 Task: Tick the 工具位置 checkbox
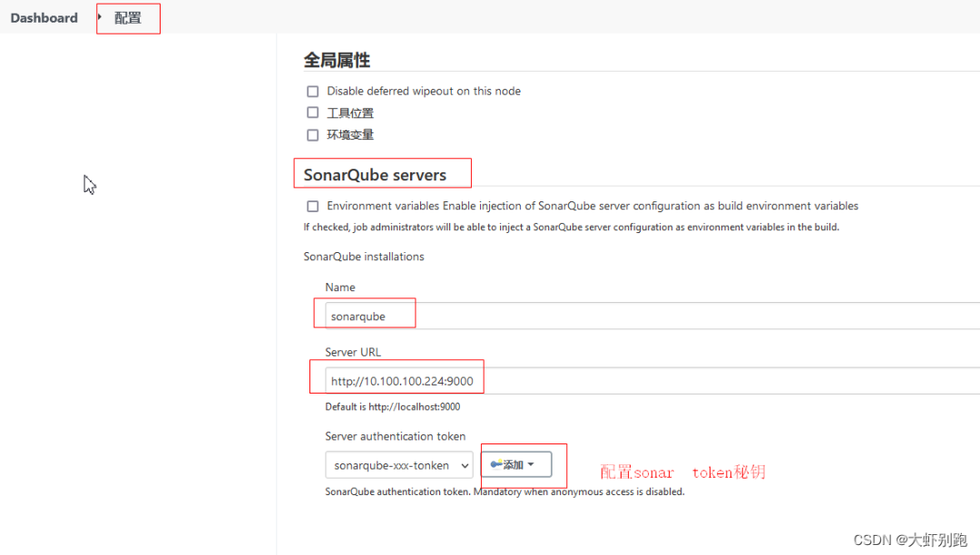(x=313, y=113)
